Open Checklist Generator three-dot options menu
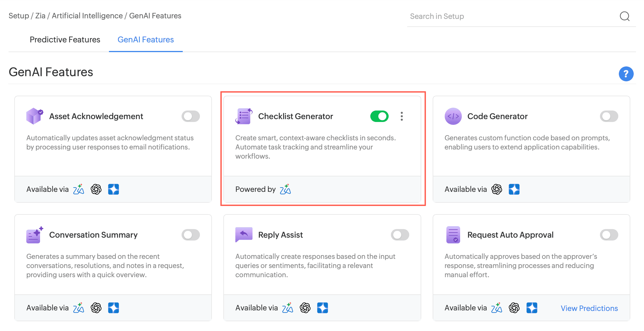 pyautogui.click(x=402, y=116)
